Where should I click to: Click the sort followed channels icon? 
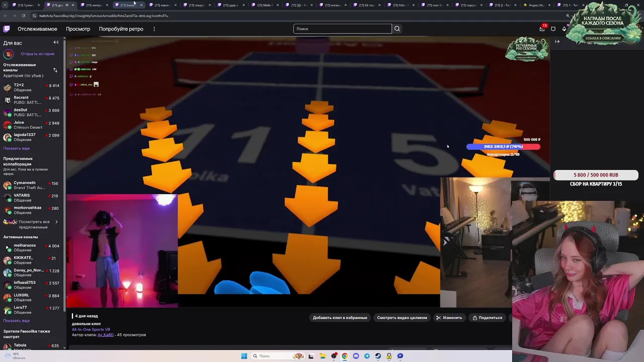pyautogui.click(x=55, y=70)
